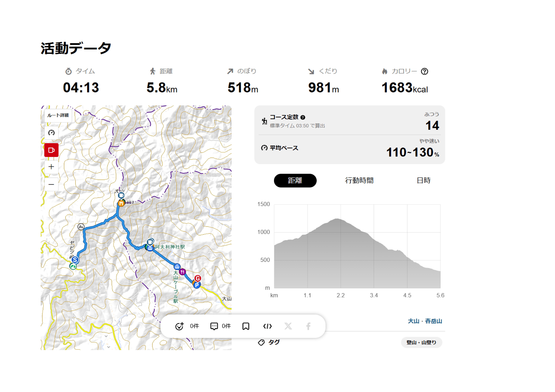The height and width of the screenshot is (392, 555).
Task: Open the comments speech bubble icon
Action: [214, 326]
